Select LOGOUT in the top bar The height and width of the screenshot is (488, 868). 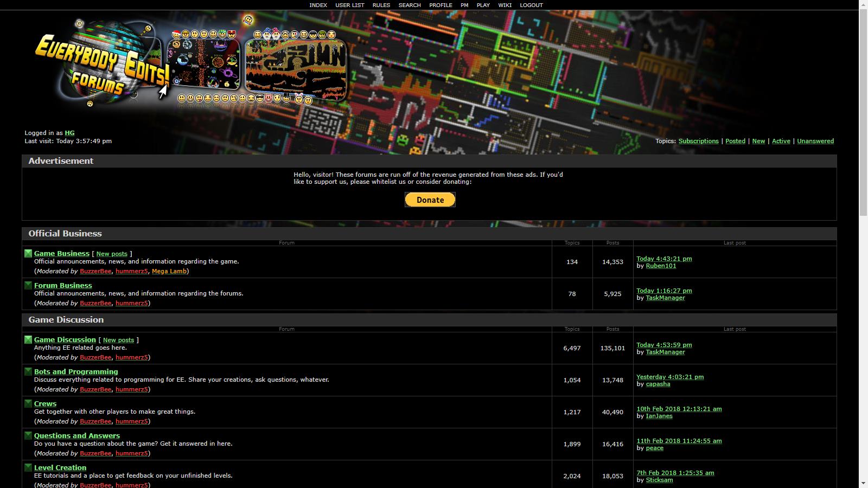coord(531,5)
